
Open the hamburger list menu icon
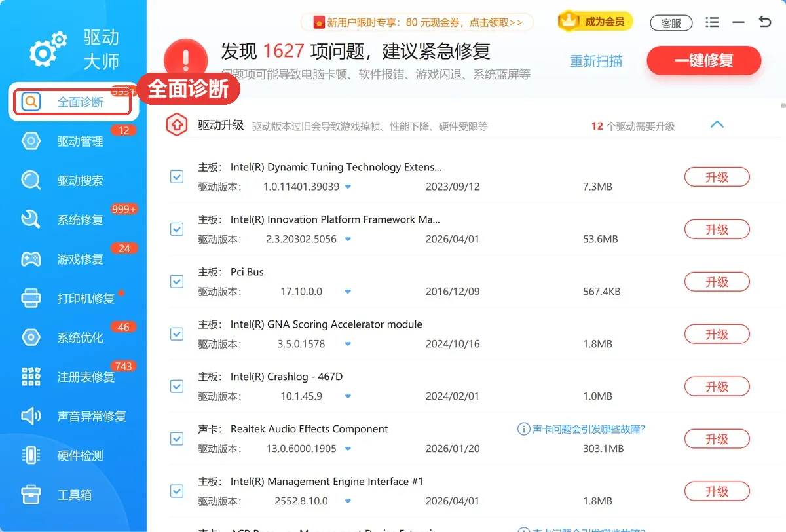coord(712,22)
